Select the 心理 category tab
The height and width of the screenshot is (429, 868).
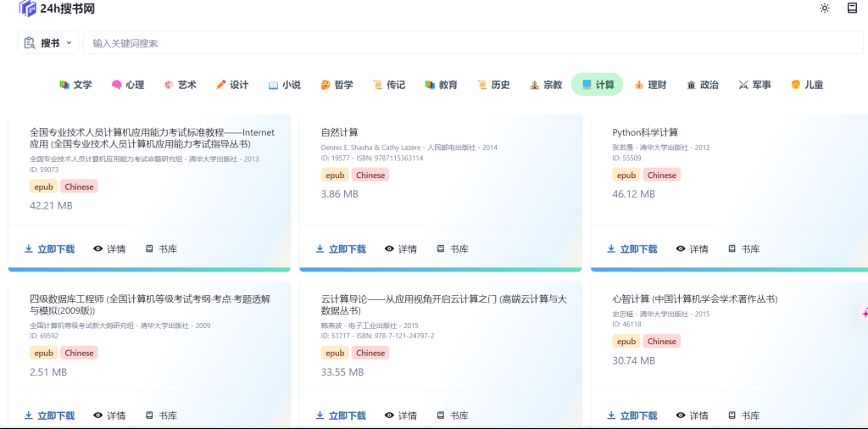tap(128, 85)
